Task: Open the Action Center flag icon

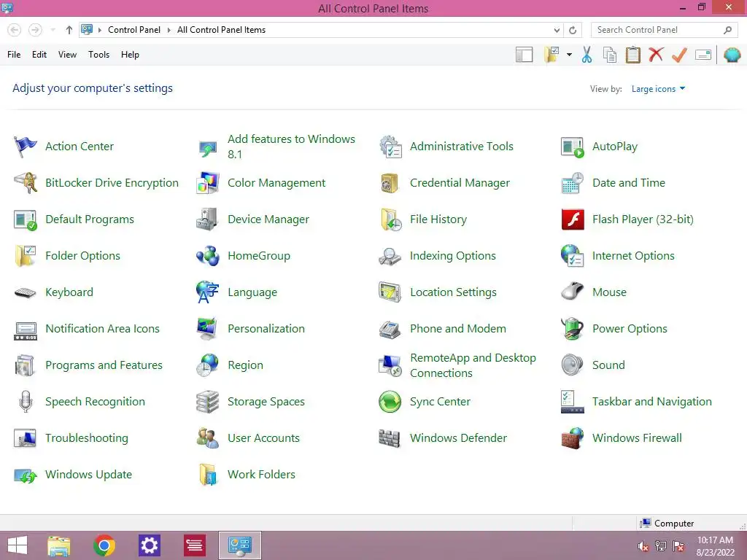Action: [26, 146]
